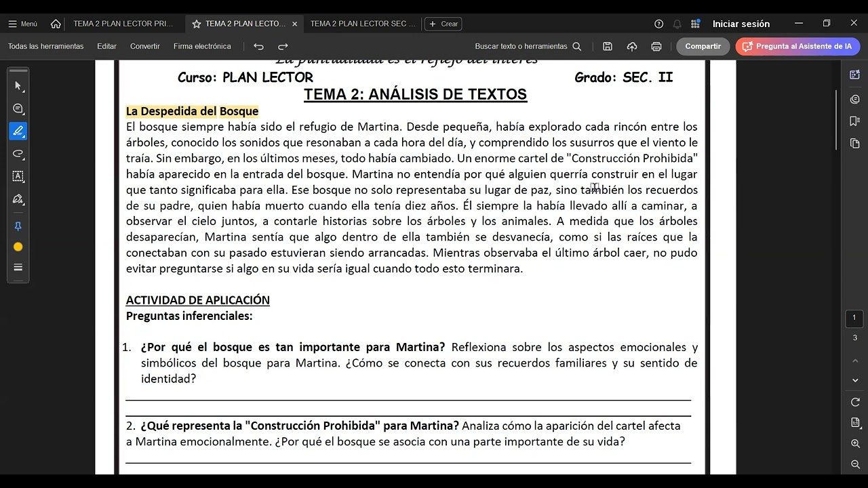Open the notifications bell
Image resolution: width=868 pixels, height=488 pixels.
pos(677,24)
